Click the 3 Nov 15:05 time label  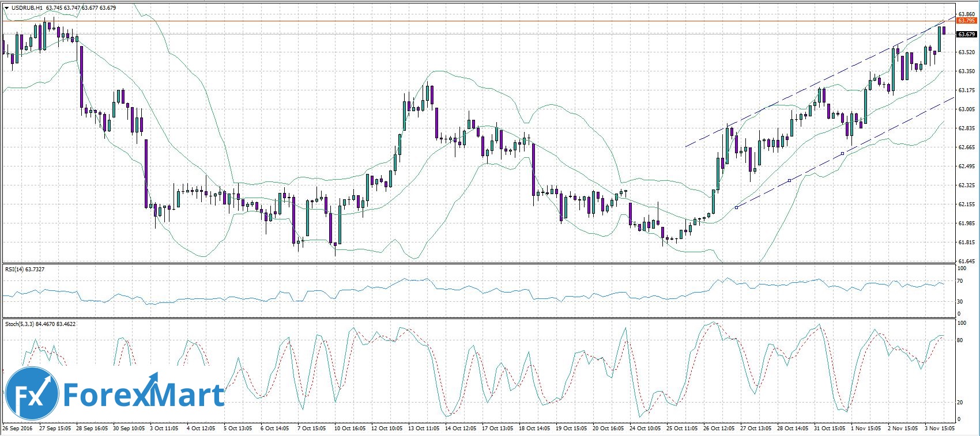tap(940, 429)
